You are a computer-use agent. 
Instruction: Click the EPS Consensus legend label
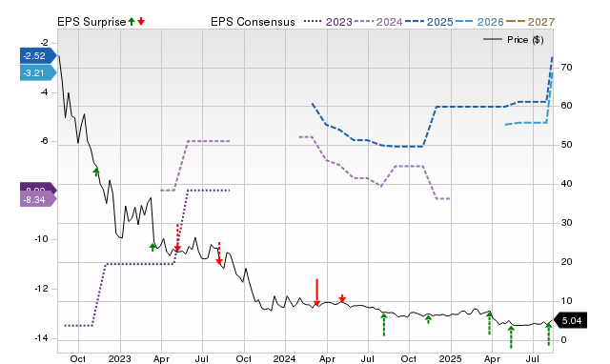253,22
